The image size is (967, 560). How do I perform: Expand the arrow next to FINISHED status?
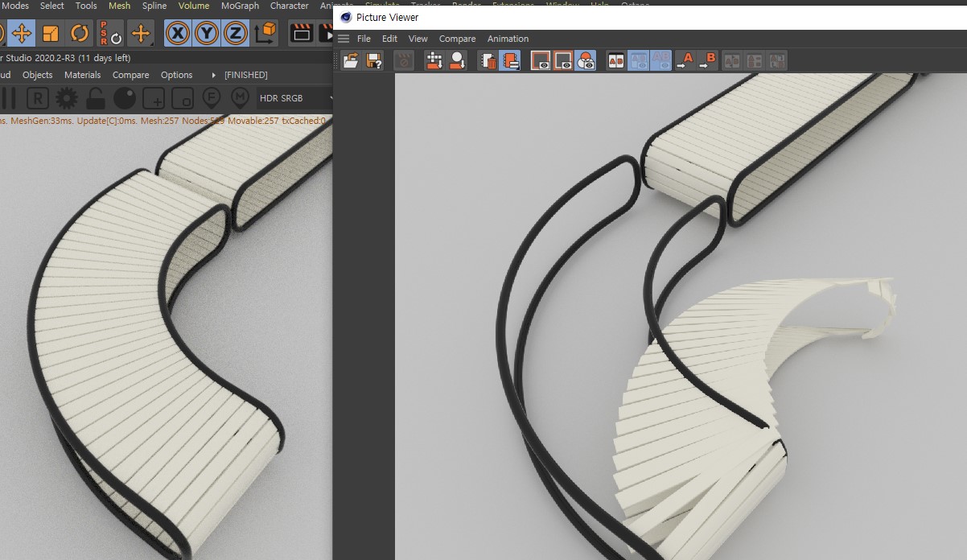pos(214,75)
